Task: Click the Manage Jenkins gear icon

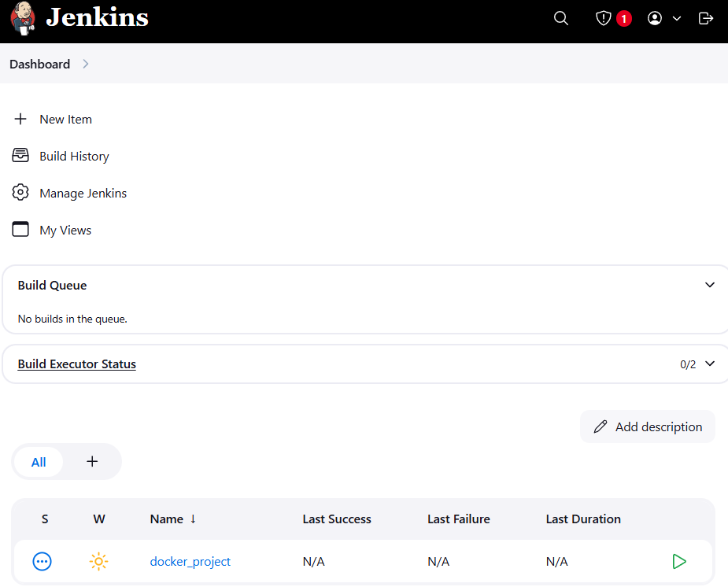Action: click(20, 192)
